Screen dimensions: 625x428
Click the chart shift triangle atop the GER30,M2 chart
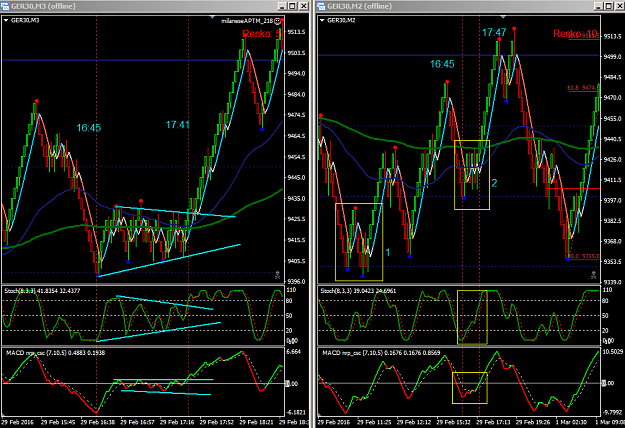[503, 17]
